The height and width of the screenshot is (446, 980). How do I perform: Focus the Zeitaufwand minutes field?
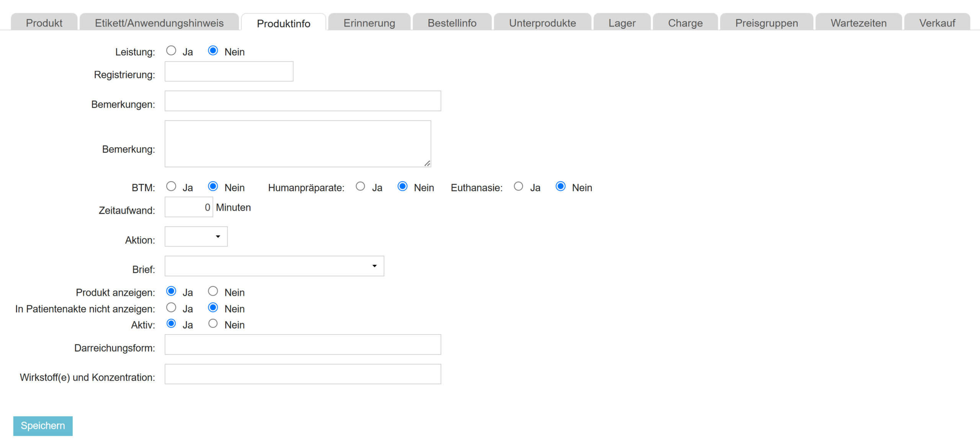coord(189,207)
